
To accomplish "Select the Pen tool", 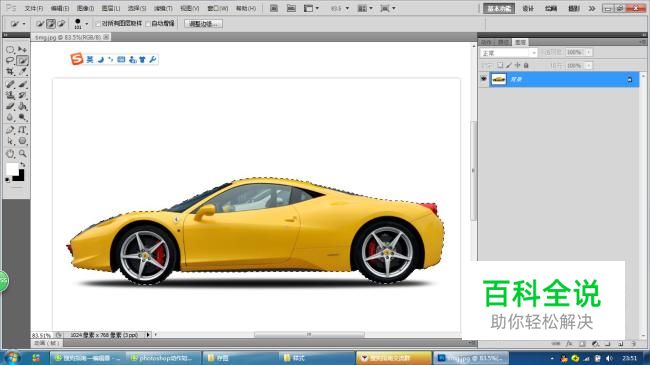I will pos(10,130).
